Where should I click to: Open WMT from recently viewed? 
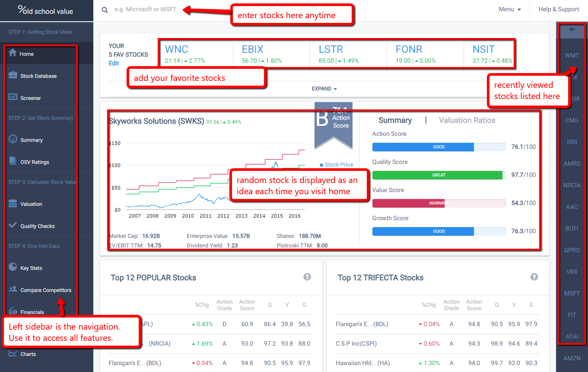(572, 55)
